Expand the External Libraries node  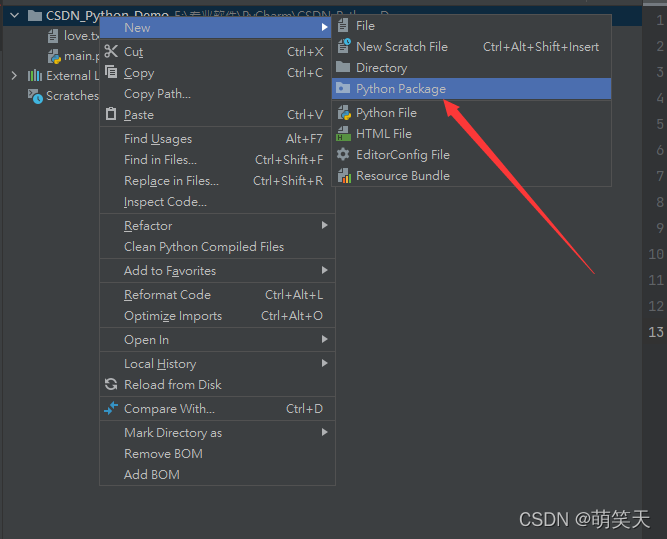pyautogui.click(x=14, y=76)
